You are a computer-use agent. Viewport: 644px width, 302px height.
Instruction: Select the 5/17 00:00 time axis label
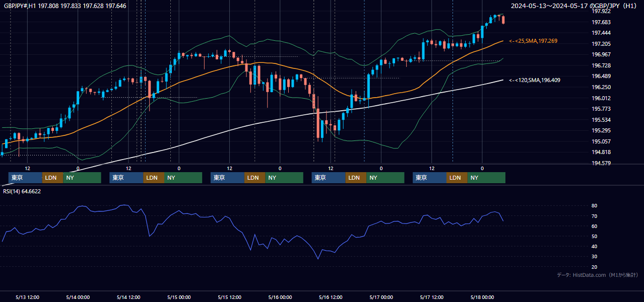pos(381,297)
